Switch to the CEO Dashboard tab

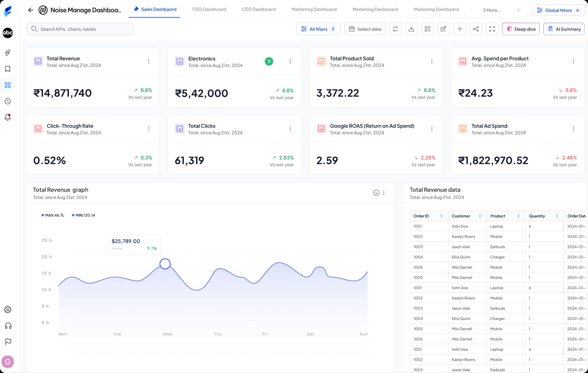(x=209, y=9)
